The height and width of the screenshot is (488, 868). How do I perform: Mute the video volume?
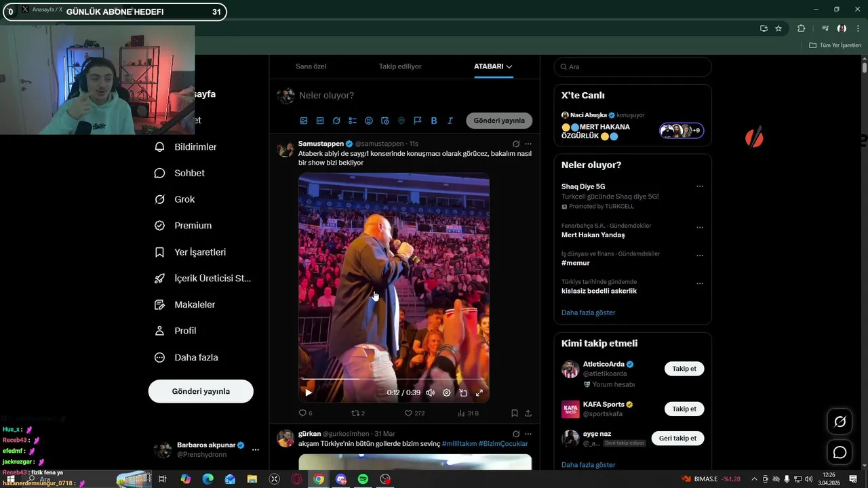tap(430, 392)
